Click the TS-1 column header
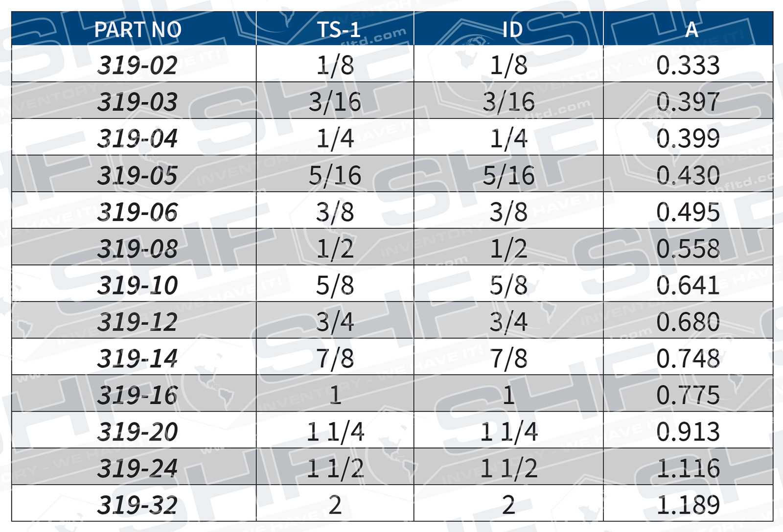This screenshot has height=532, width=783. (x=338, y=29)
